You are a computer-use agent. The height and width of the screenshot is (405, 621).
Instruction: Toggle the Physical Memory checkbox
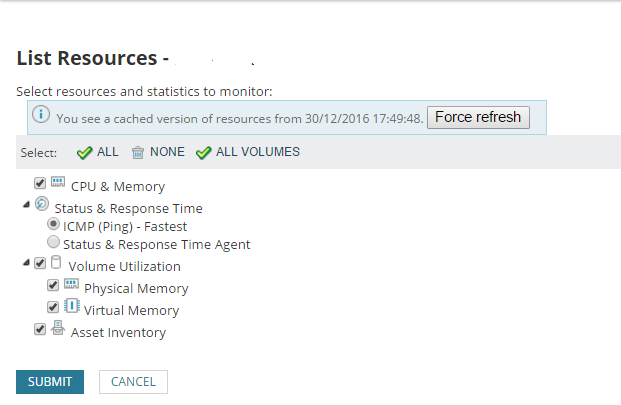tap(53, 285)
